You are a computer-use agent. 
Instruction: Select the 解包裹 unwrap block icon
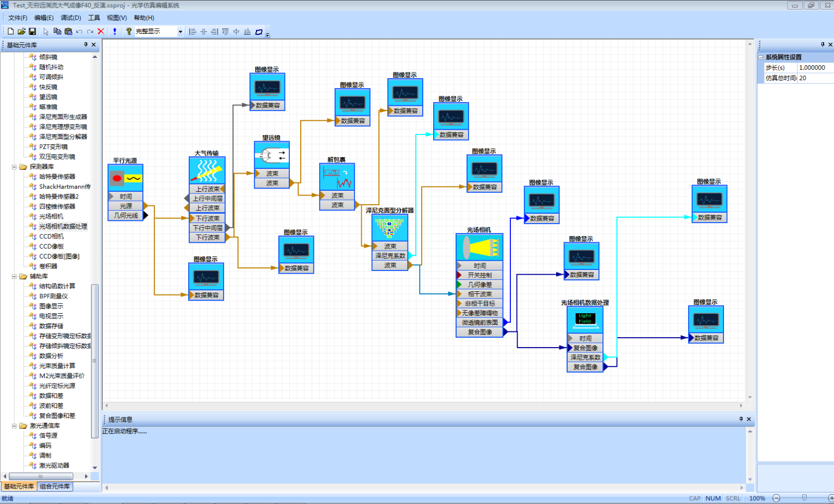(337, 177)
